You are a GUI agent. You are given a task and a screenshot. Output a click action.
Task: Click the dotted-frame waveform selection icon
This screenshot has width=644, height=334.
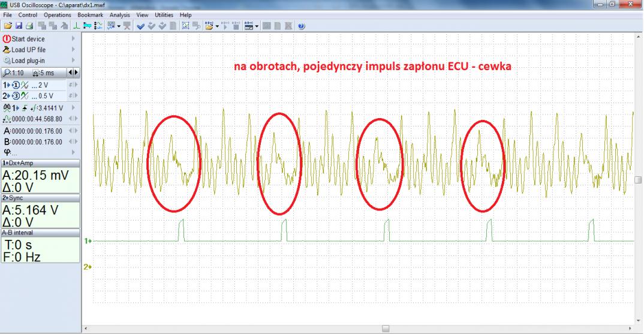pos(186,26)
